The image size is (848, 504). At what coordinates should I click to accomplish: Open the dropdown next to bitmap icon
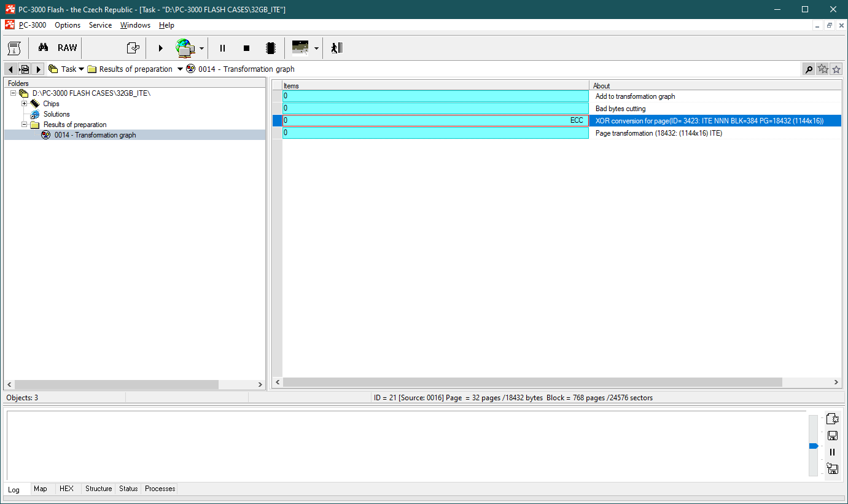[316, 48]
